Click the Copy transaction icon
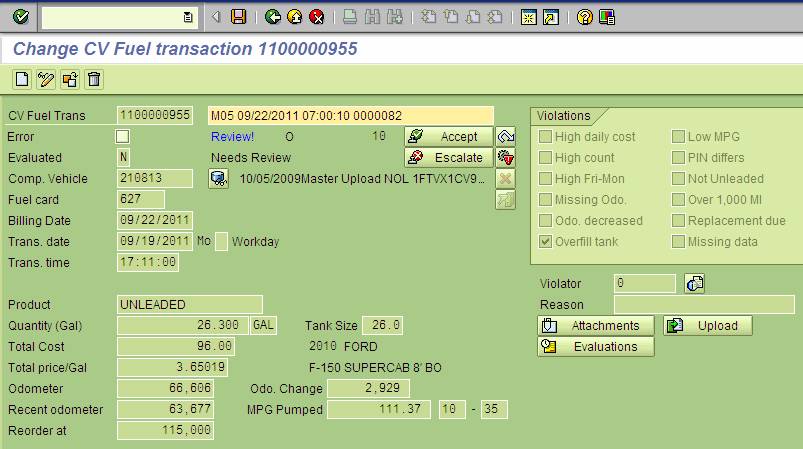The width and height of the screenshot is (803, 449). pyautogui.click(x=70, y=79)
